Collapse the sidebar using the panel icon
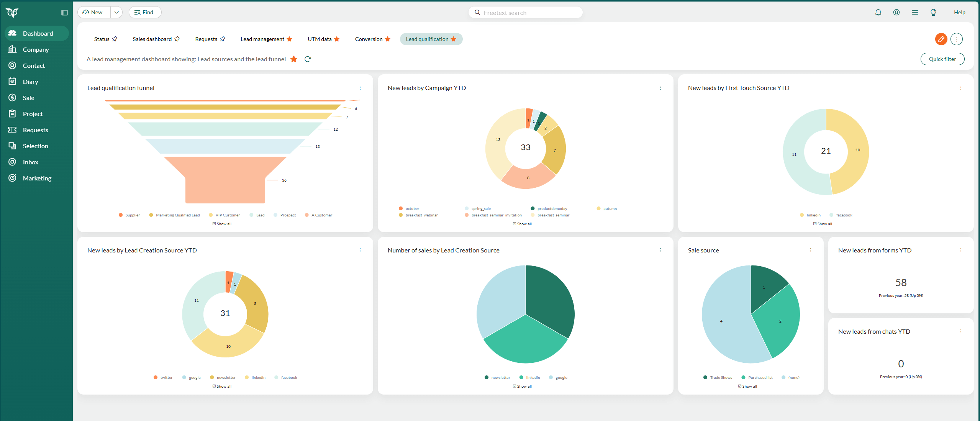This screenshot has width=980, height=421. pyautogui.click(x=64, y=12)
